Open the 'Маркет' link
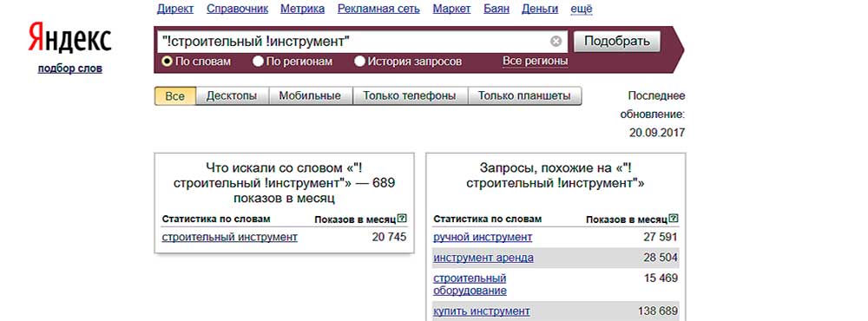 pos(451,9)
